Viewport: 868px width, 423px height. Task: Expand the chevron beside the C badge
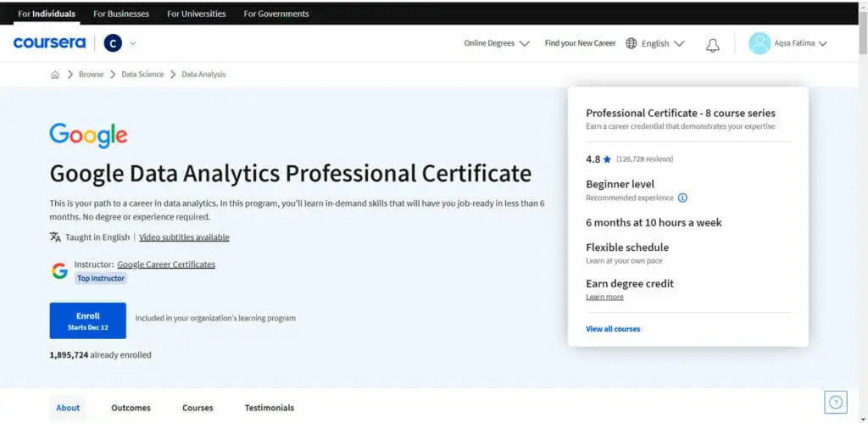tap(132, 43)
